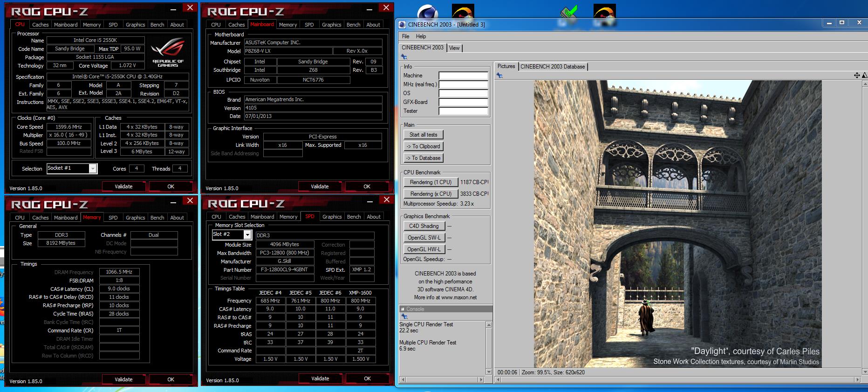Open the Slot #2 memory slot dropdown
This screenshot has width=868, height=392.
pos(247,235)
